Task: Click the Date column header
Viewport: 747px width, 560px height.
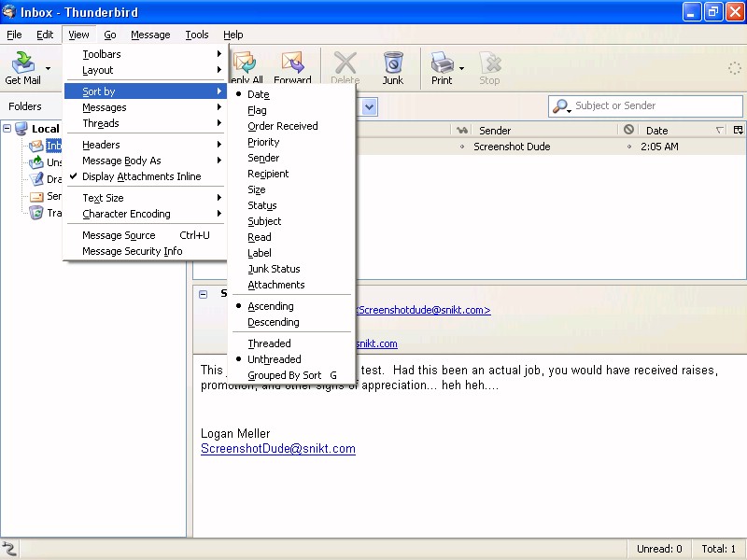Action: (x=684, y=130)
